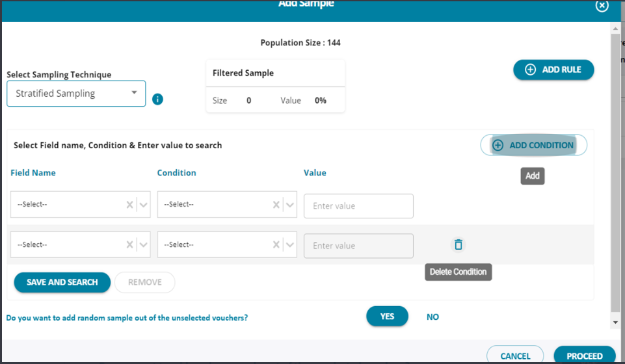Click the dialog scrollbar down arrow
625x364 pixels.
615,322
